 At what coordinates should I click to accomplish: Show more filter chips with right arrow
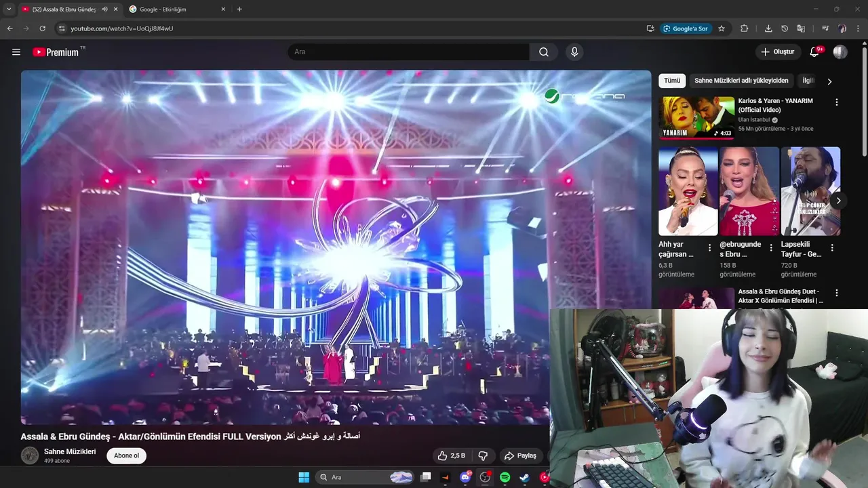click(829, 81)
